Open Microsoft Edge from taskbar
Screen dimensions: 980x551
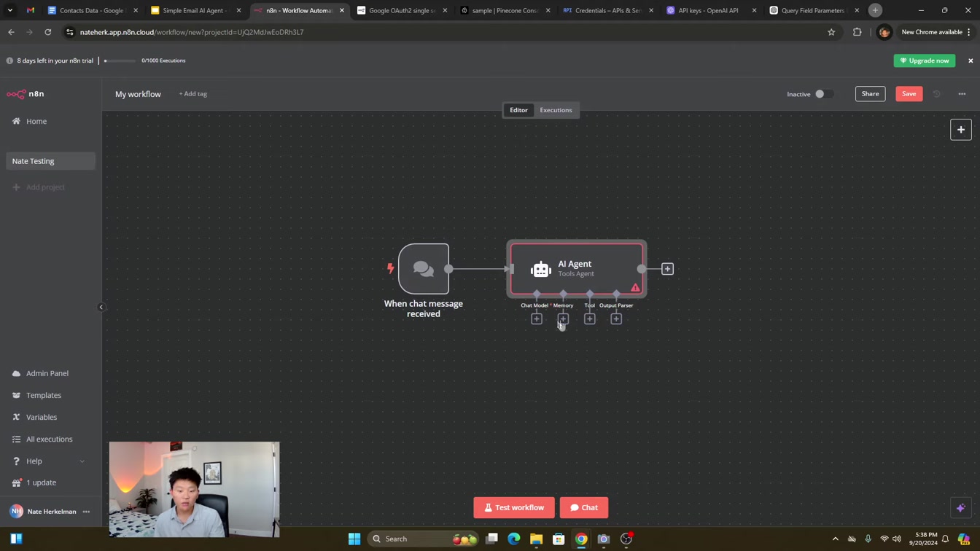514,539
